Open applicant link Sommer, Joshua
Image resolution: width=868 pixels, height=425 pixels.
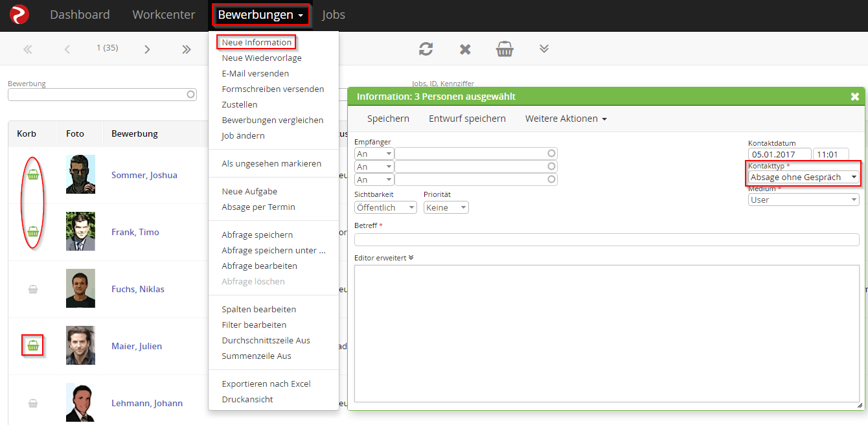[x=144, y=175]
